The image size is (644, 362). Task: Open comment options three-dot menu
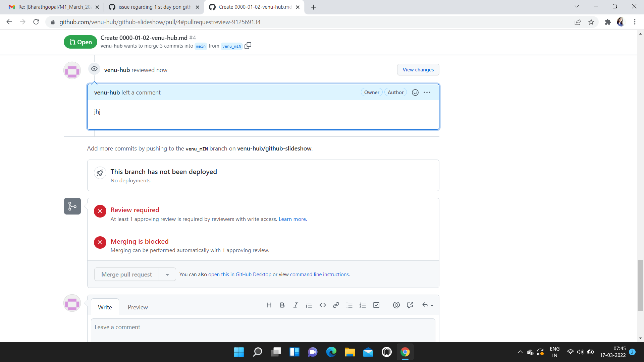pos(427,93)
